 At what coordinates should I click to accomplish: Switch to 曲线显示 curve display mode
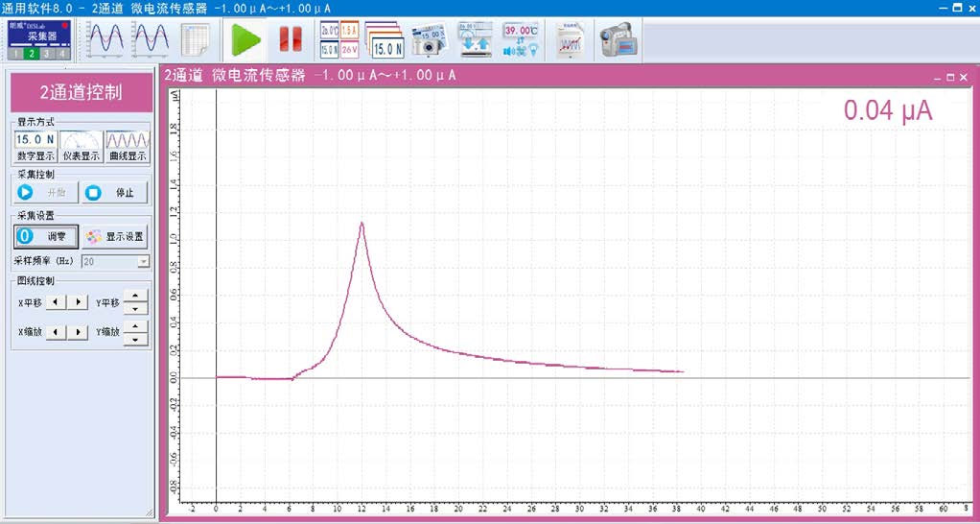coord(127,147)
